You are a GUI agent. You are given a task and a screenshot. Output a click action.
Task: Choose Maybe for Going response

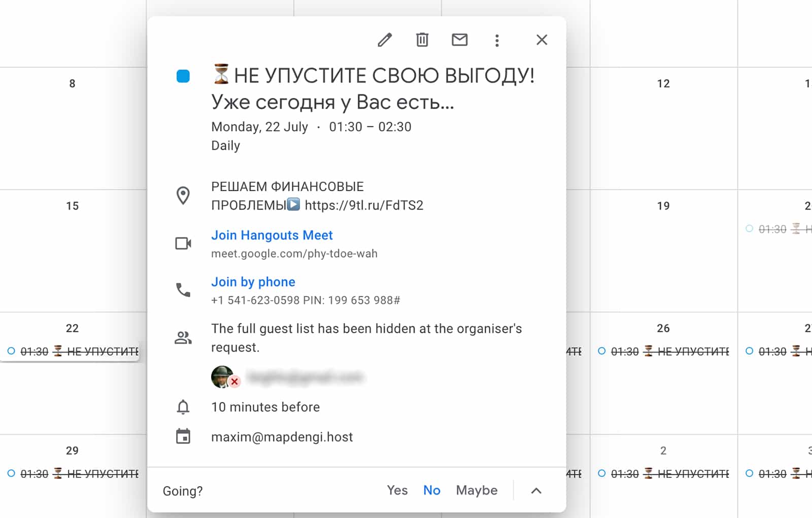(477, 490)
